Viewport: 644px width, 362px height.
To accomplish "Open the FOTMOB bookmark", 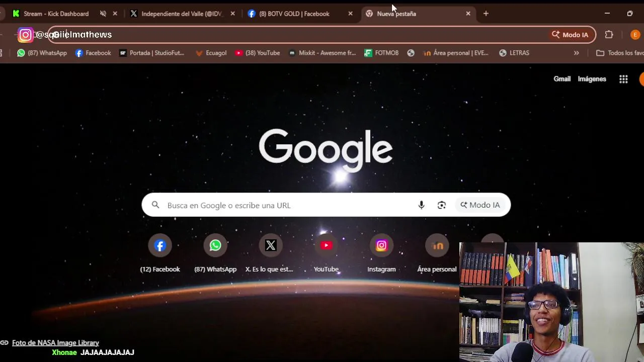I will [381, 53].
